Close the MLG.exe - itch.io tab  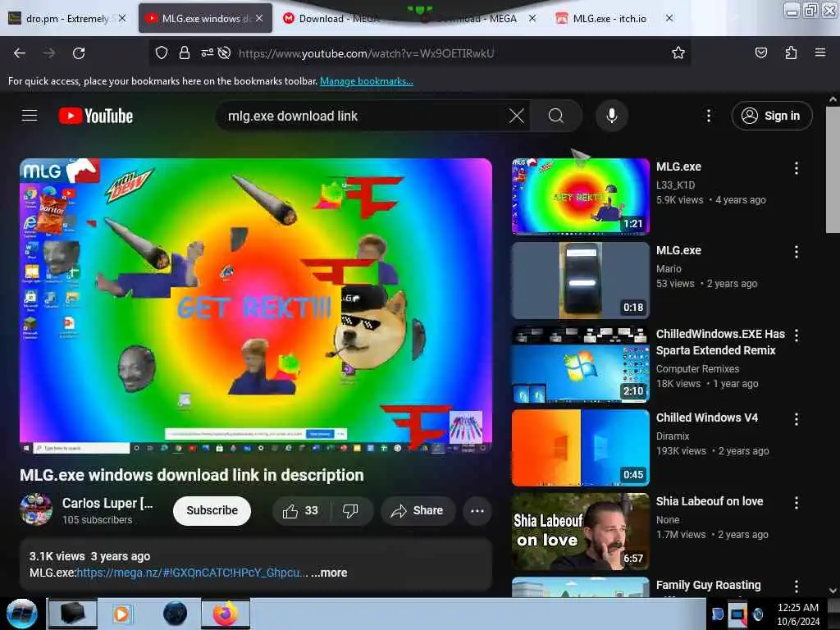(x=669, y=18)
